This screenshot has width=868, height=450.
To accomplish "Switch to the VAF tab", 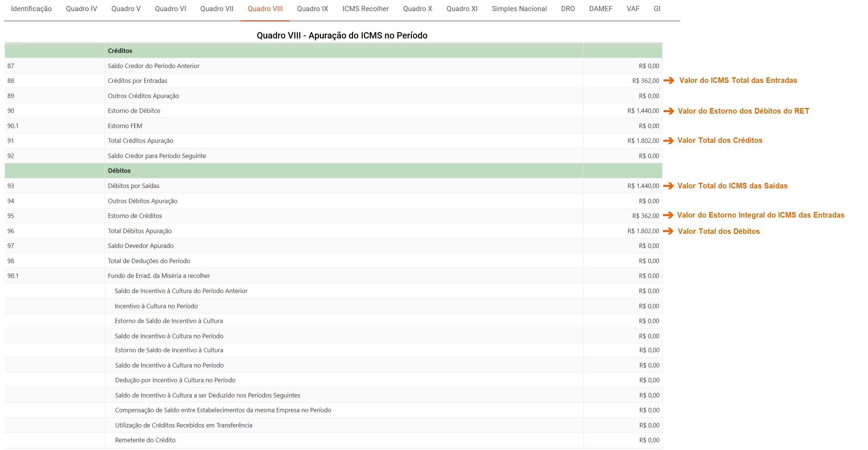I will point(633,9).
